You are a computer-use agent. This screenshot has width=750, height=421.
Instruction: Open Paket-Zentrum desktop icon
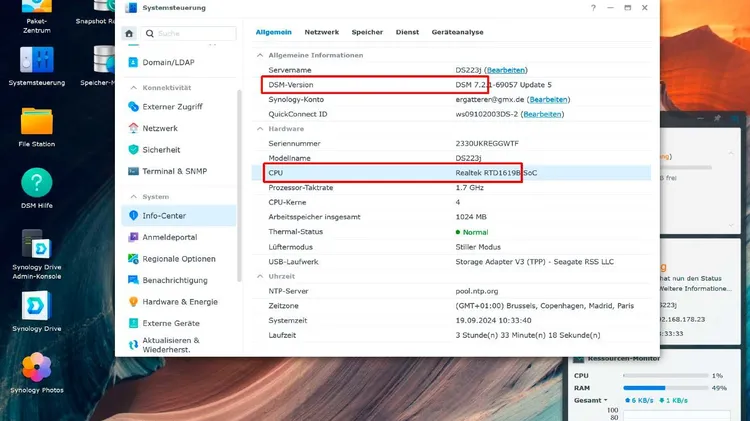[x=37, y=17]
